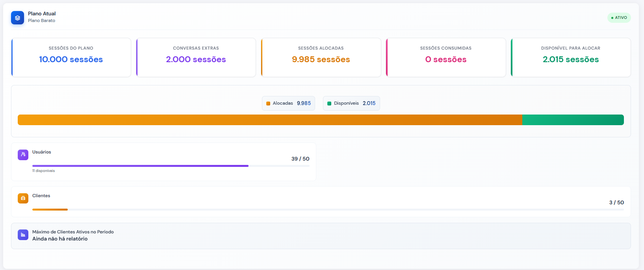
Task: Open the Sessões Alocadas card
Action: (x=321, y=57)
